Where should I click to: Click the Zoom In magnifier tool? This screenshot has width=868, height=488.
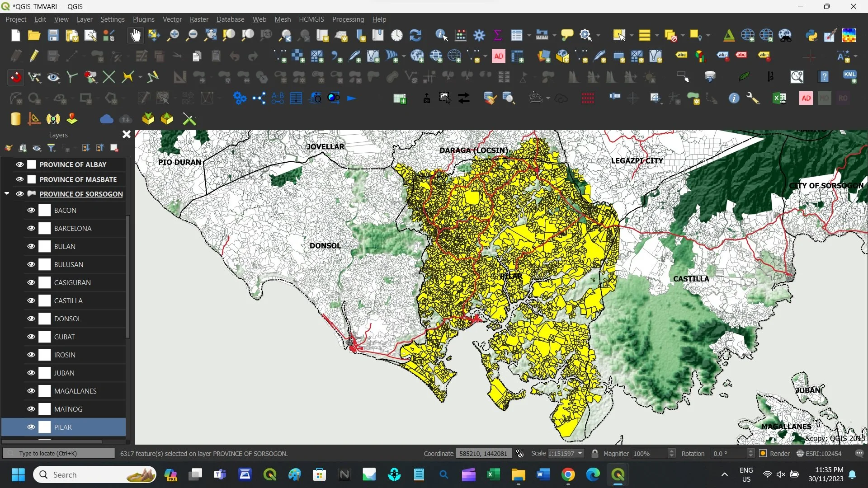(x=173, y=35)
